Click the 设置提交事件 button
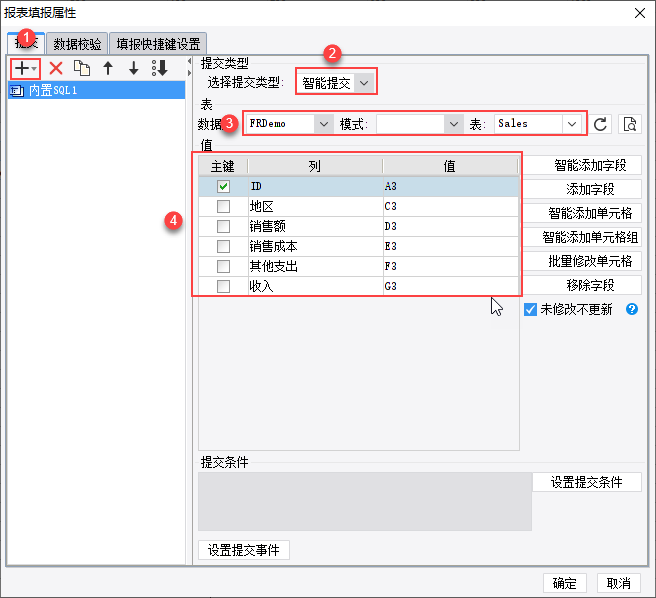Viewport: 656px width, 598px height. (x=243, y=550)
